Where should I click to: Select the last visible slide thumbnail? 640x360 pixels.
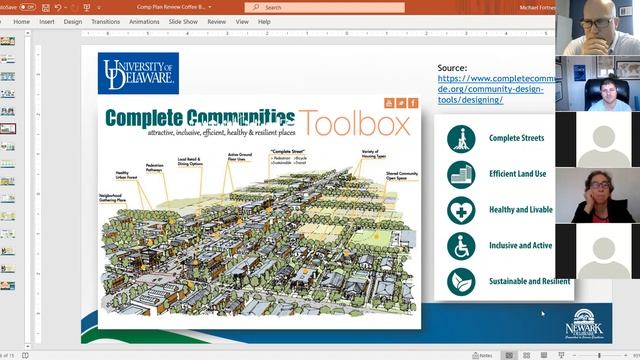pyautogui.click(x=8, y=286)
